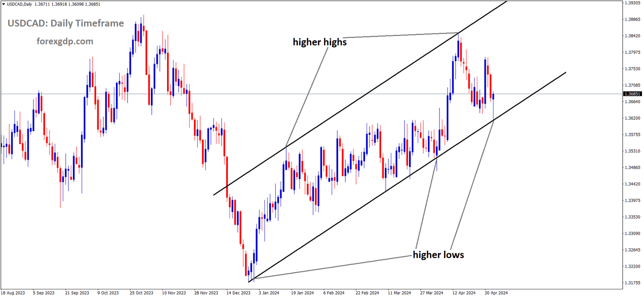The width and height of the screenshot is (644, 297).
Task: Click price level 1.32645 on the scale
Action: coord(632,250)
